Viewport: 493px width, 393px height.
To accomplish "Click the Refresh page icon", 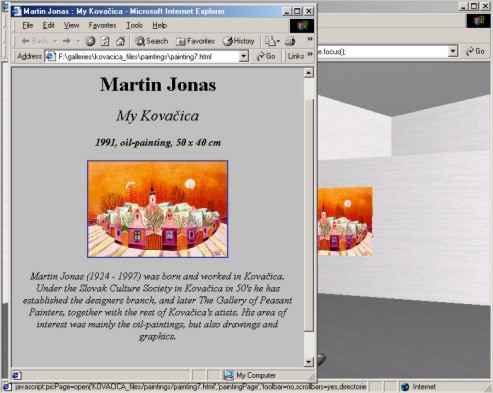I will (105, 41).
